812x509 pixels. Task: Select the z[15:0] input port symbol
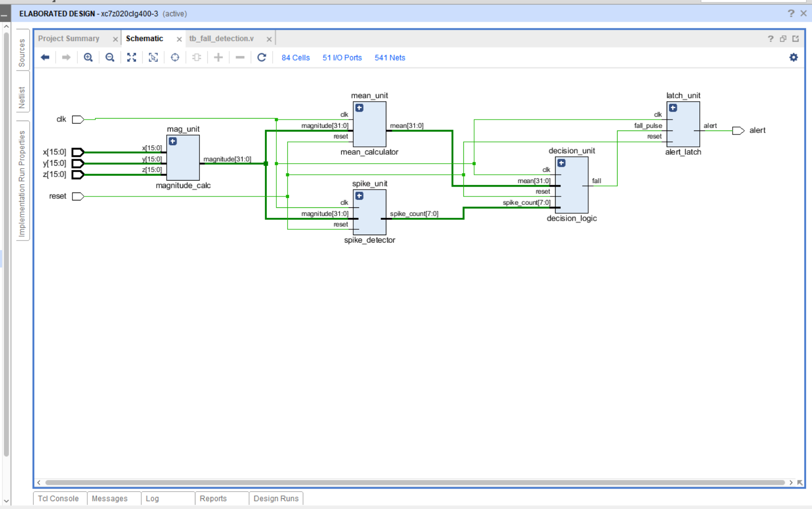[78, 175]
